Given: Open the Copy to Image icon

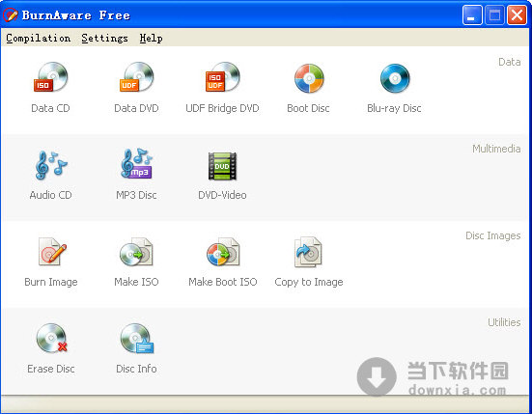Looking at the screenshot, I should [308, 252].
